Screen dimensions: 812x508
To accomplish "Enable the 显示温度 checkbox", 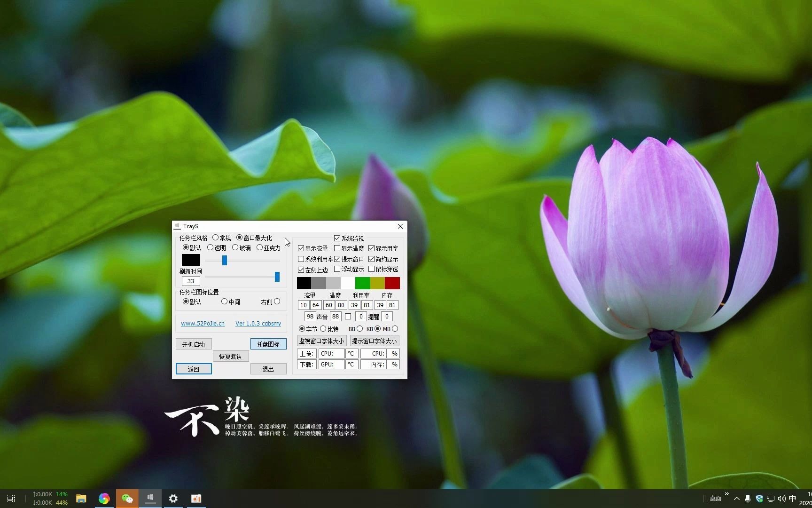I will coord(337,248).
